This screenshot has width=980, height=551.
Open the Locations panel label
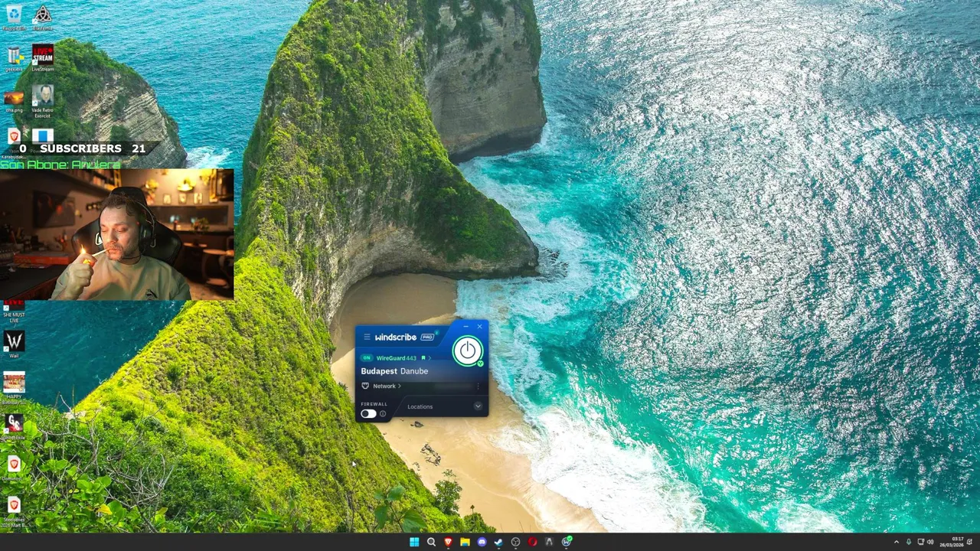pyautogui.click(x=420, y=406)
